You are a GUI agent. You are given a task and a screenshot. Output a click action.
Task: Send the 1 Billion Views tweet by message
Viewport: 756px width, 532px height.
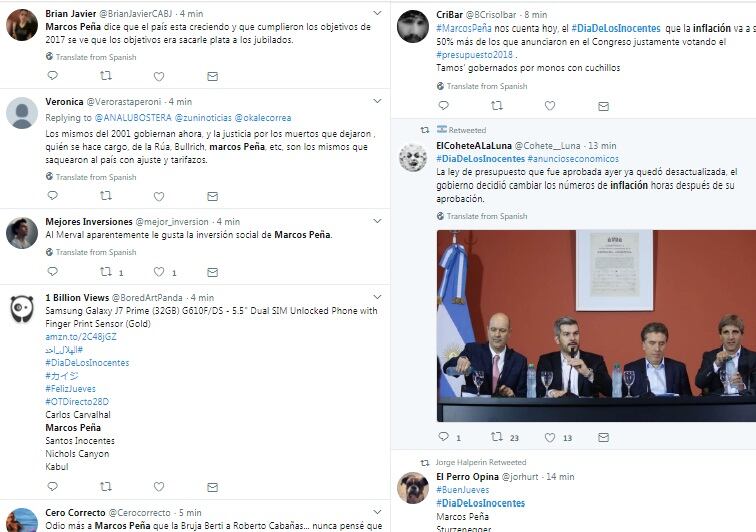pos(213,487)
